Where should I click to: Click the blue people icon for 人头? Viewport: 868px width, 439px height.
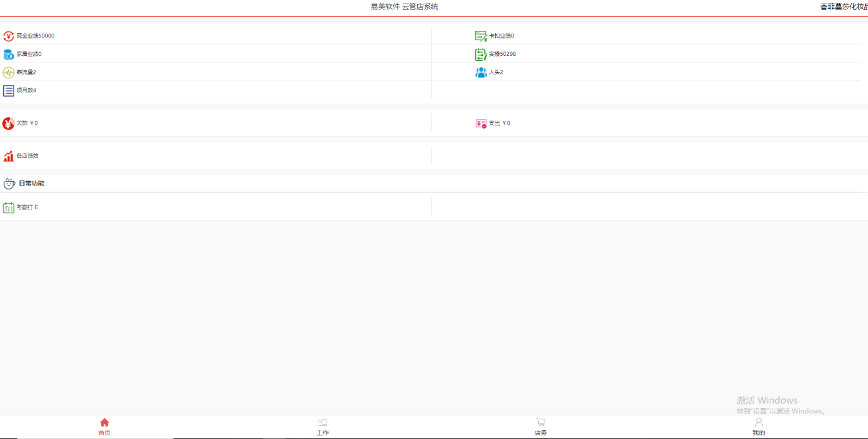pyautogui.click(x=481, y=72)
